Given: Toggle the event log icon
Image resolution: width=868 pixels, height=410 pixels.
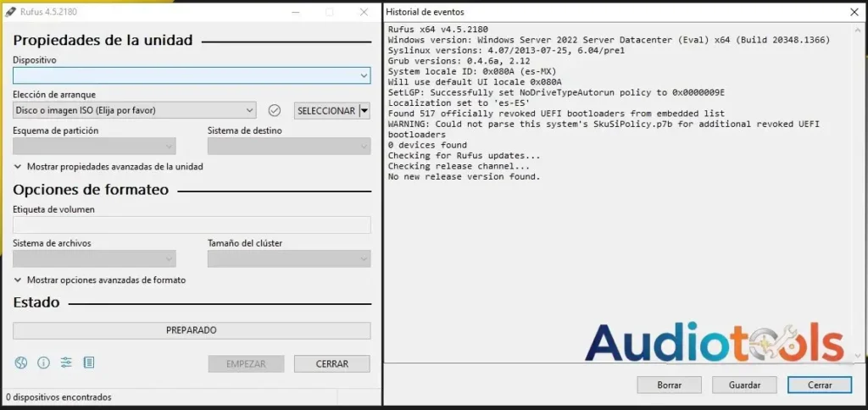Looking at the screenshot, I should tap(88, 363).
